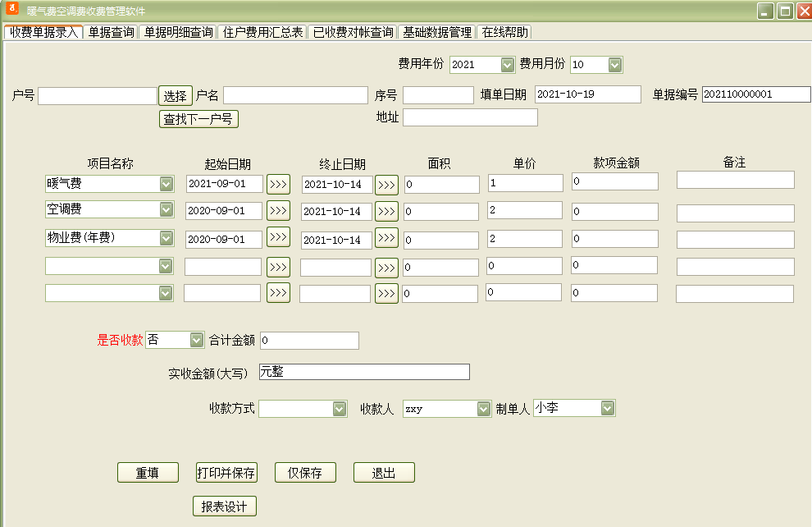Open the 住户费用汇总表 tab
Viewport: 812px width, 527px height.
(x=262, y=32)
